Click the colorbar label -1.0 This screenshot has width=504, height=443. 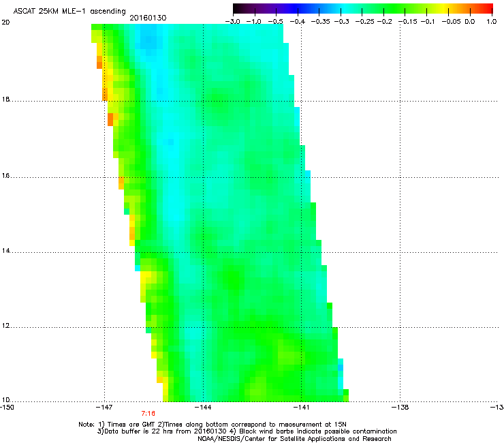coord(254,22)
